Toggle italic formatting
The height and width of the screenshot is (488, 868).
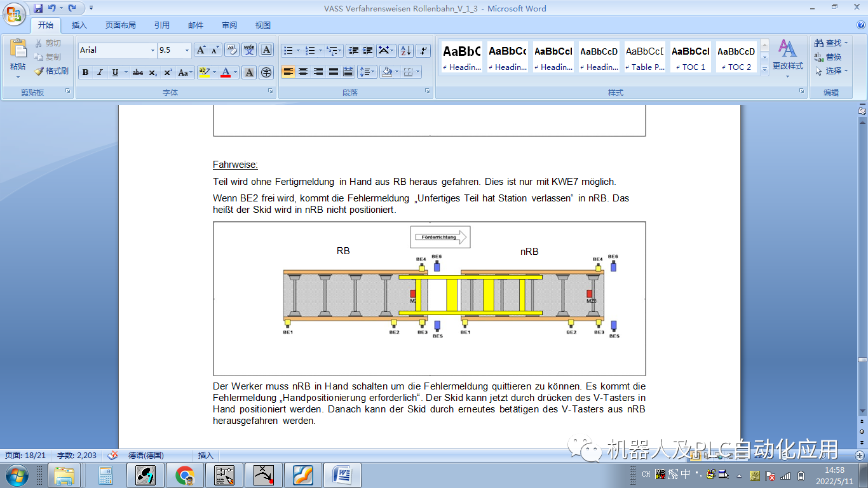click(100, 72)
